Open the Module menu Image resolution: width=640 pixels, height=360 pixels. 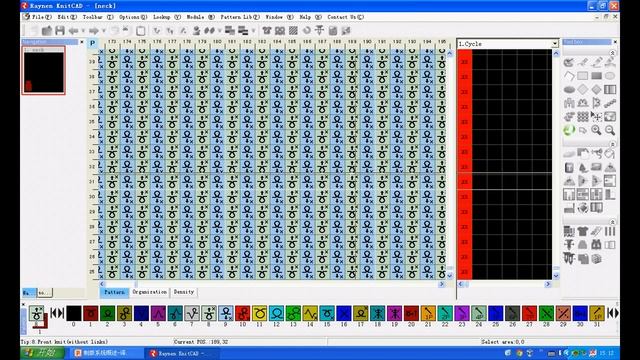click(200, 17)
